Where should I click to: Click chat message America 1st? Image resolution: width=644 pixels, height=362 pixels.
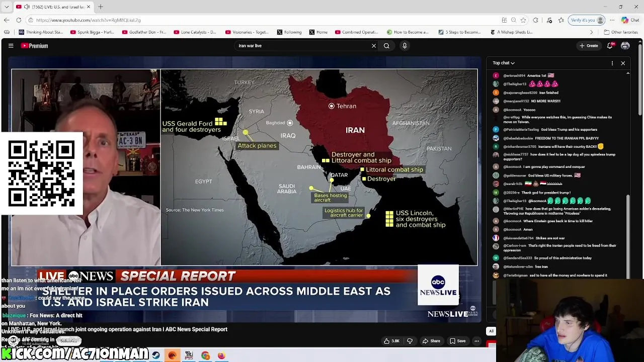540,75
